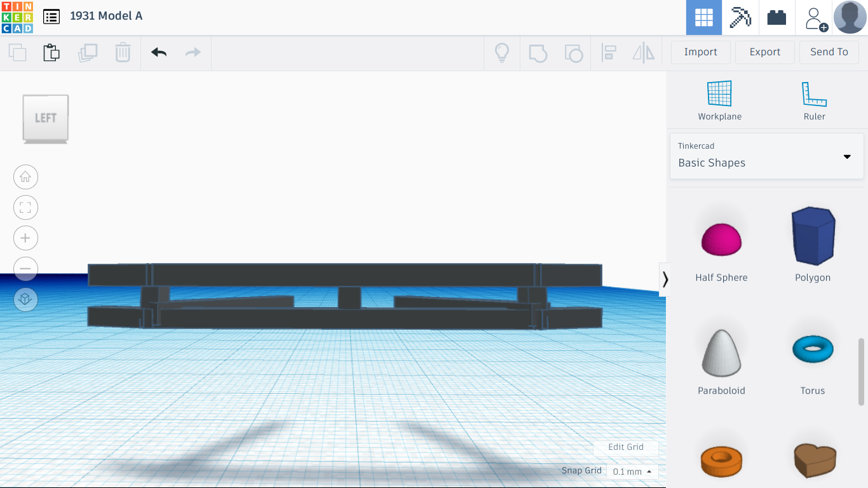868x488 pixels.
Task: Toggle fit view to selection
Action: pyautogui.click(x=25, y=207)
